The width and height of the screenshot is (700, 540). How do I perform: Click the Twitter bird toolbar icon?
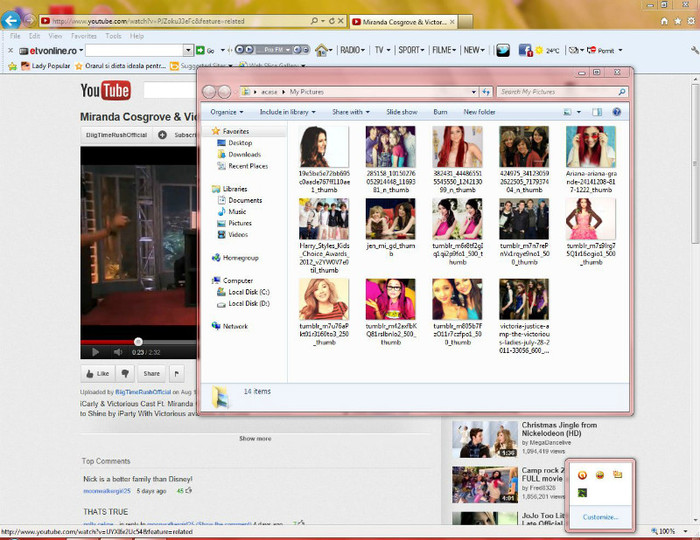pyautogui.click(x=503, y=50)
